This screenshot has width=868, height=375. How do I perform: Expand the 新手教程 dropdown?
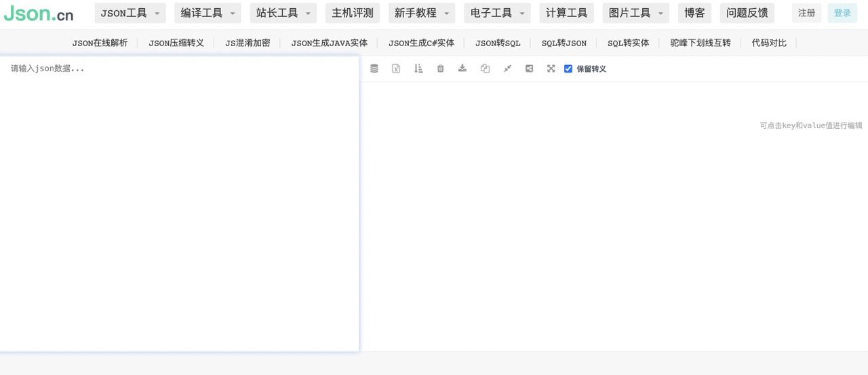tap(422, 13)
